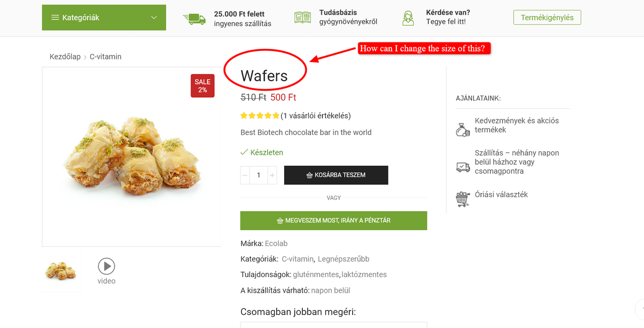
Task: Click the hamburger icon in Kategóriák
Action: click(55, 18)
